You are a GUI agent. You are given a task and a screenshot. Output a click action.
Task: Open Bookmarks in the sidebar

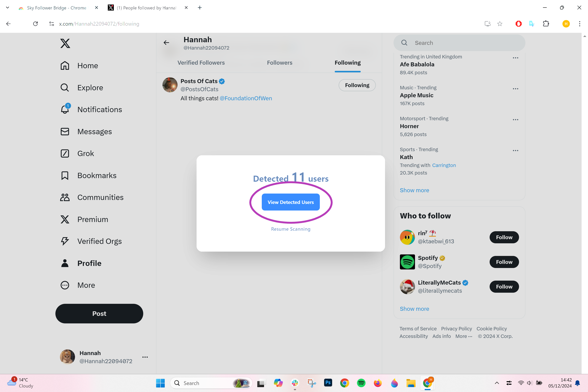click(x=88, y=175)
